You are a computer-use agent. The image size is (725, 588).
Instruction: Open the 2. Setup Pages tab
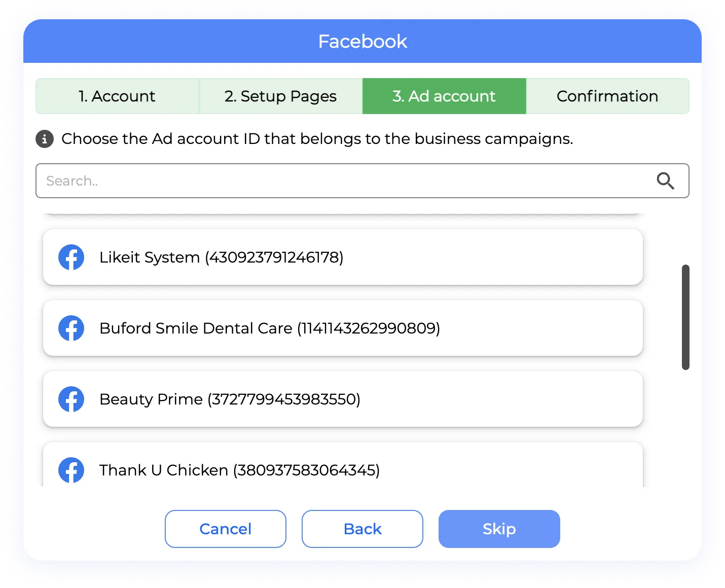tap(280, 96)
